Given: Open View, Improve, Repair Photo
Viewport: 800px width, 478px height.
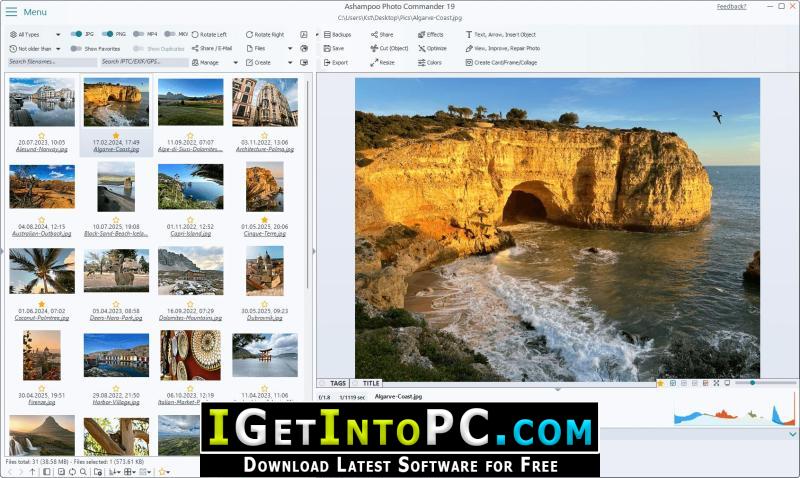Looking at the screenshot, I should [503, 48].
